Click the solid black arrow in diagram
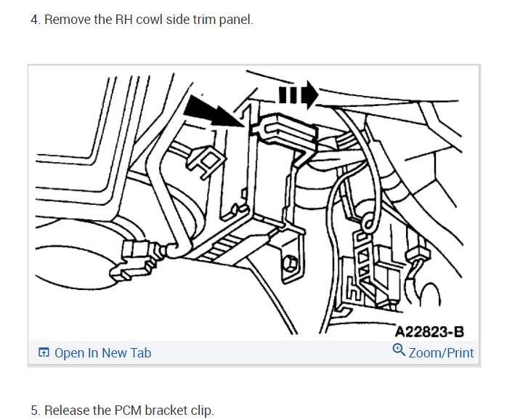The width and height of the screenshot is (507, 420). (x=214, y=111)
